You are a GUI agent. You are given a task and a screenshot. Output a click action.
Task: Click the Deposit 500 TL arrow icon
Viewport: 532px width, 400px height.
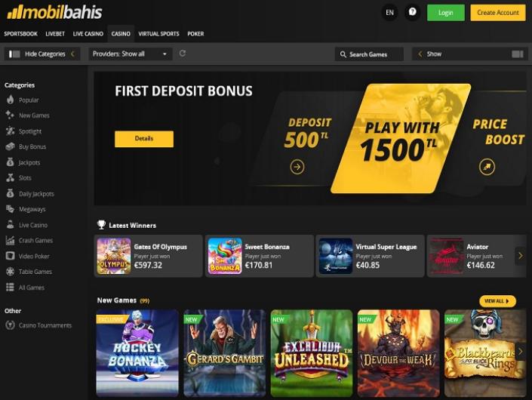297,167
